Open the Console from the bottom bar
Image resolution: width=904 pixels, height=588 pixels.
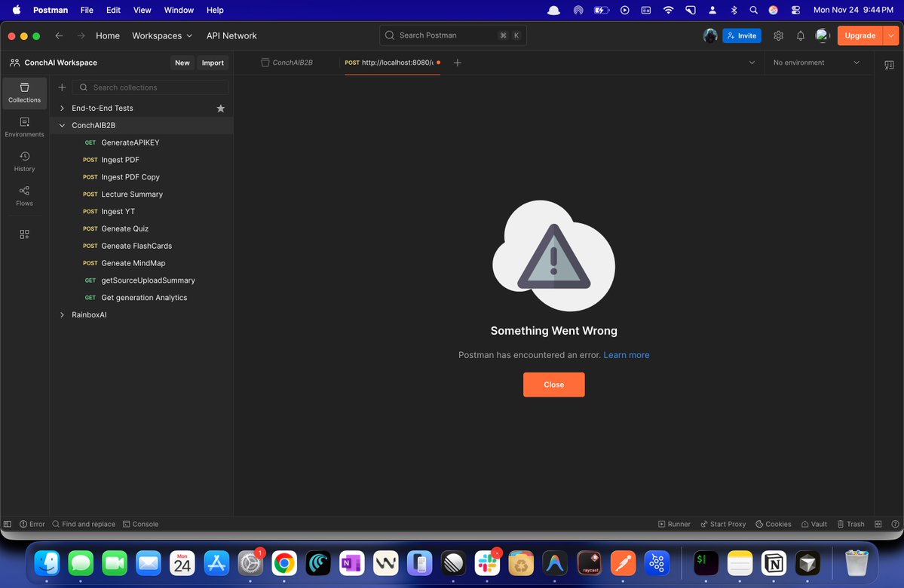140,524
